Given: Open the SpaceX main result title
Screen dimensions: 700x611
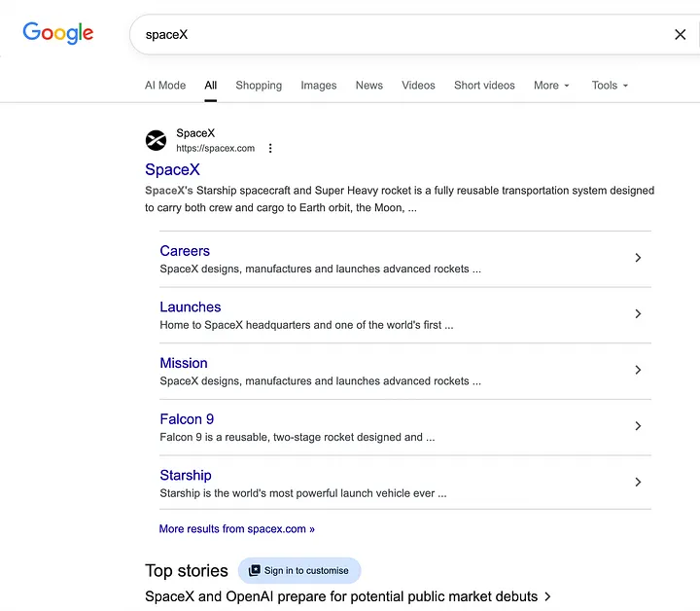Looking at the screenshot, I should coord(172,169).
